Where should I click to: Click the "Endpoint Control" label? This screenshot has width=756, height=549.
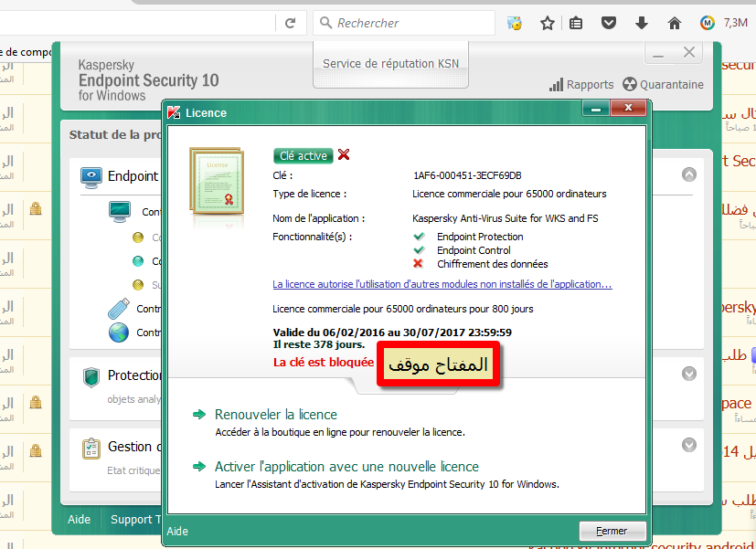[474, 250]
